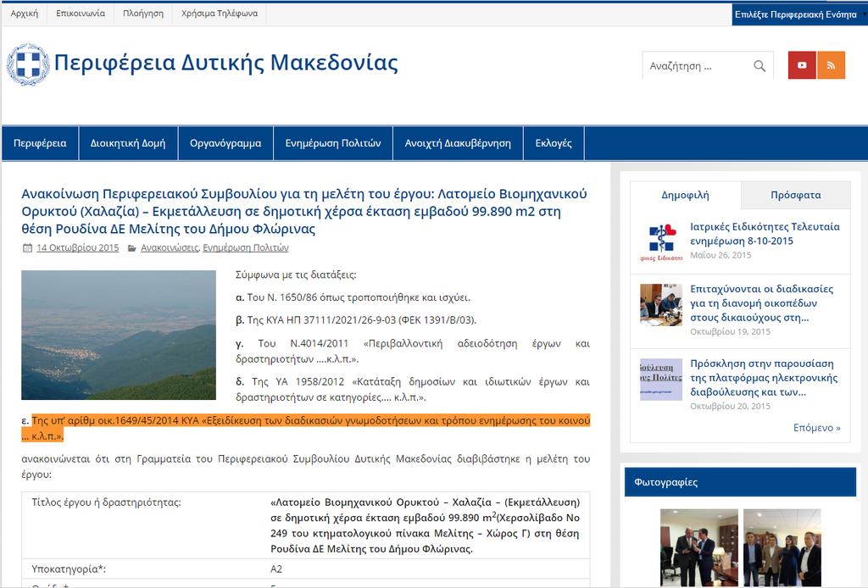Click the thumbnail of the διαβούλευσης platform post
This screenshot has height=588, width=868.
click(661, 380)
